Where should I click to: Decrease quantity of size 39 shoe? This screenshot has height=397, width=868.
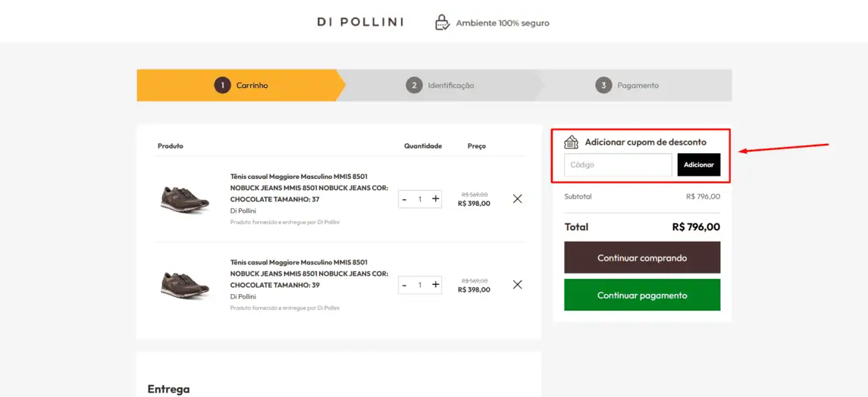coord(405,285)
